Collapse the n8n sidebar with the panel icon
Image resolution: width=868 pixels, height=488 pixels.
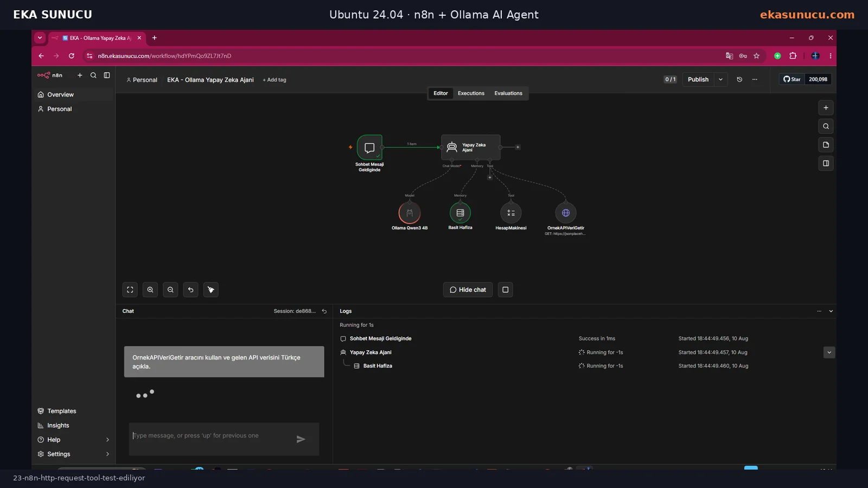pos(107,75)
